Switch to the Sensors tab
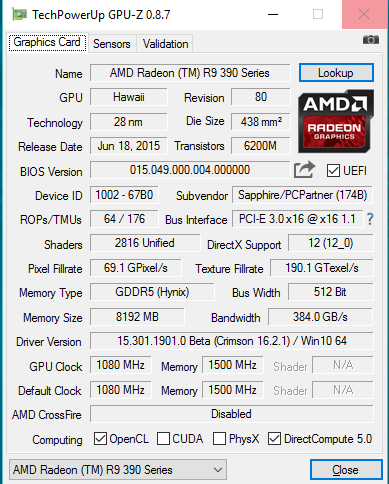Image resolution: width=389 pixels, height=484 pixels. tap(112, 44)
